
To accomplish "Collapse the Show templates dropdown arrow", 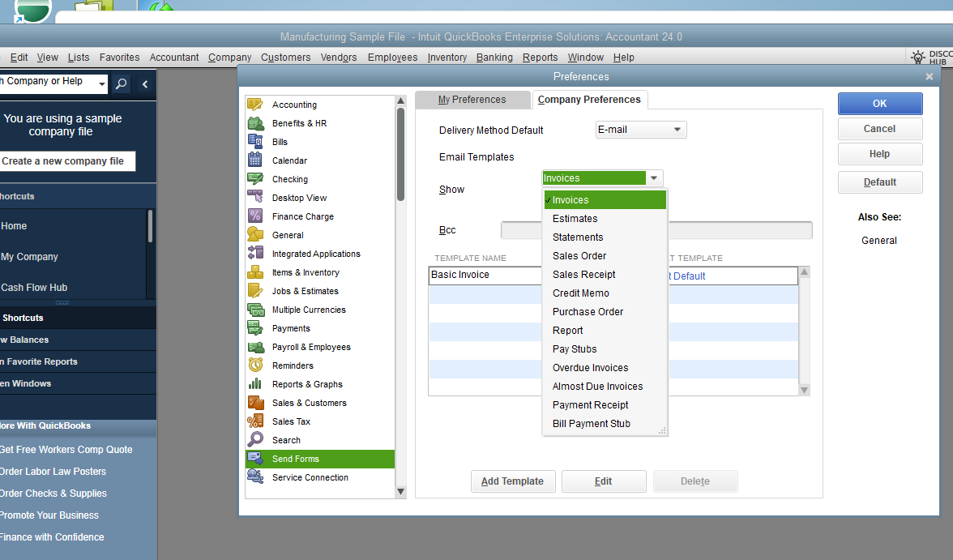I will click(654, 178).
